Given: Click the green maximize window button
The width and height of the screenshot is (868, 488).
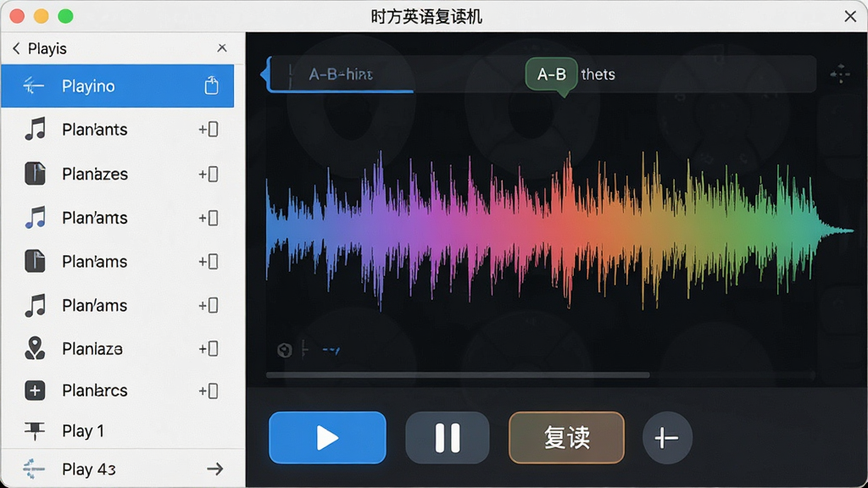Looking at the screenshot, I should pos(65,16).
